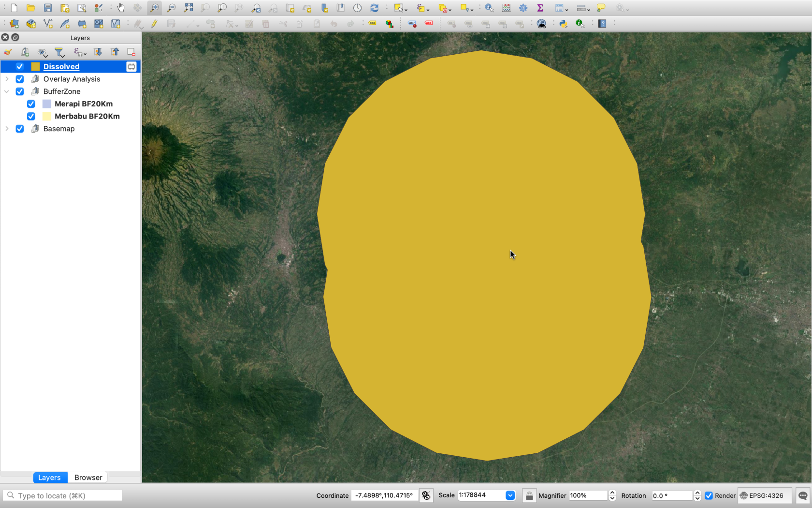Click Remove Layer/Group icon in Layers panel
The image size is (812, 508).
click(131, 52)
